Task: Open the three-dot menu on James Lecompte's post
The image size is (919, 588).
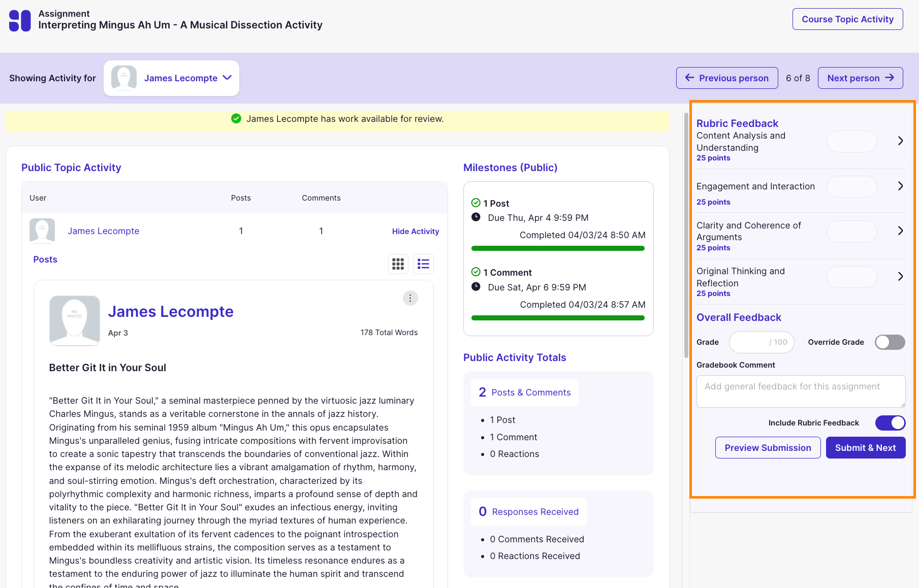Action: point(410,298)
